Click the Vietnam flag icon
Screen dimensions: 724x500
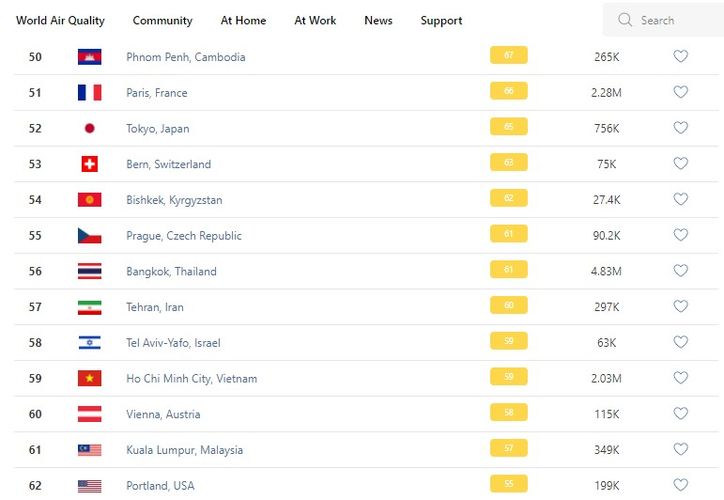pyautogui.click(x=89, y=379)
